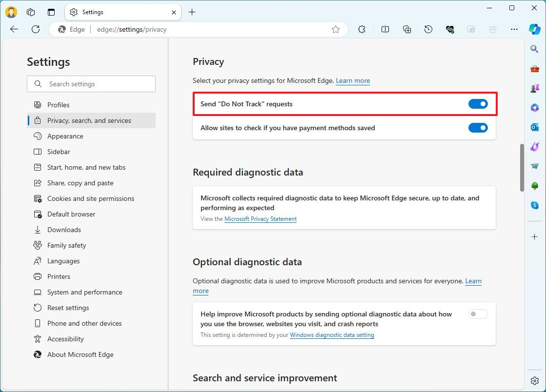Launch Skype from the Edge sidebar
The width and height of the screenshot is (546, 392).
click(x=534, y=205)
